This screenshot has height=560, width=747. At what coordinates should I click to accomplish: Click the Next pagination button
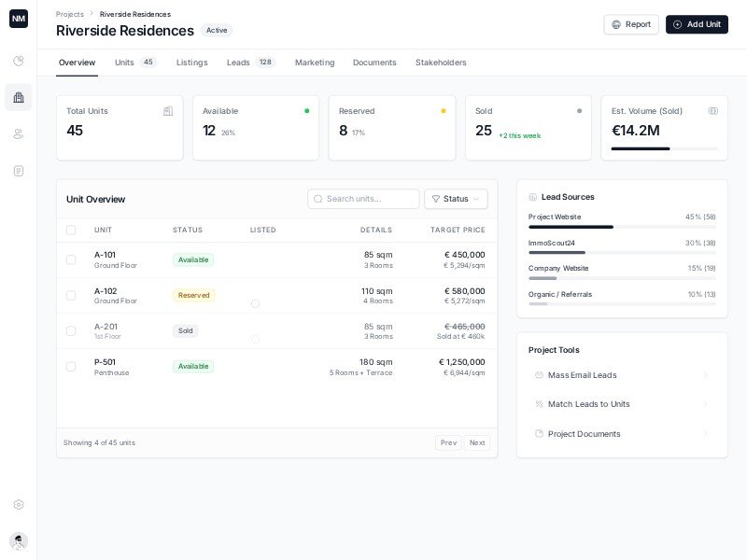[x=476, y=442]
